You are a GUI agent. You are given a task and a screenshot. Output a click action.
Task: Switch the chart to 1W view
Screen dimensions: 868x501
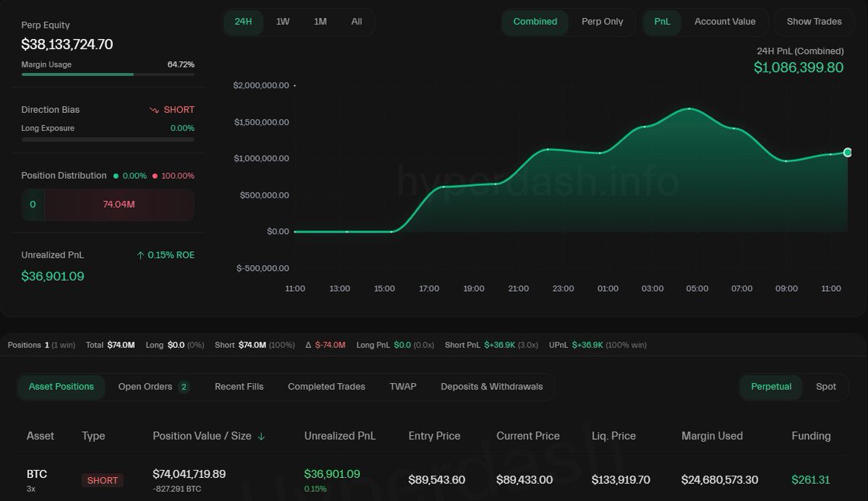click(283, 22)
